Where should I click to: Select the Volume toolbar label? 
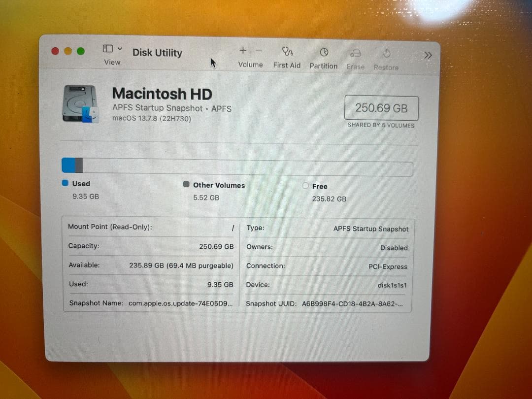point(250,65)
